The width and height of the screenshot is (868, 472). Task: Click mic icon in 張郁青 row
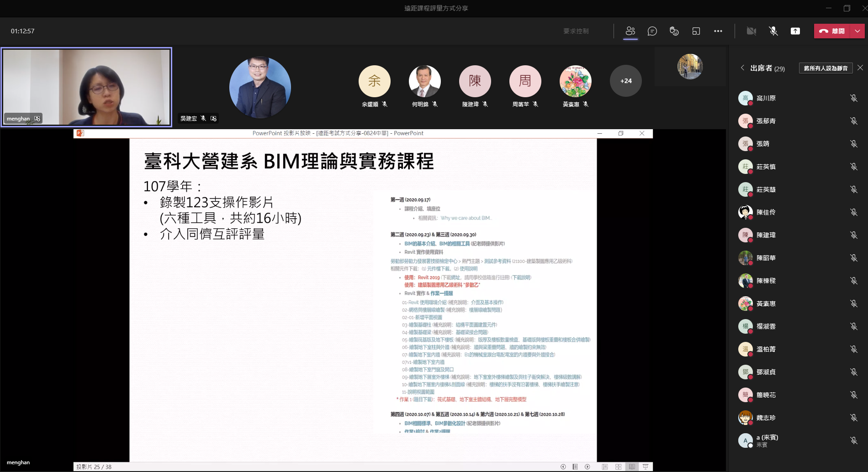pos(853,121)
